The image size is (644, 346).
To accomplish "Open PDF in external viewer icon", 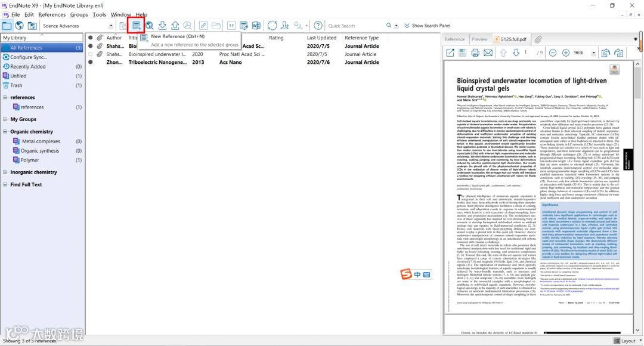I will coord(450,52).
